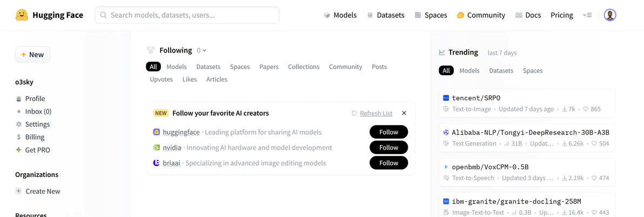Click the Profile avatar icon in sidebar
The image size is (644, 217).
[x=18, y=99]
